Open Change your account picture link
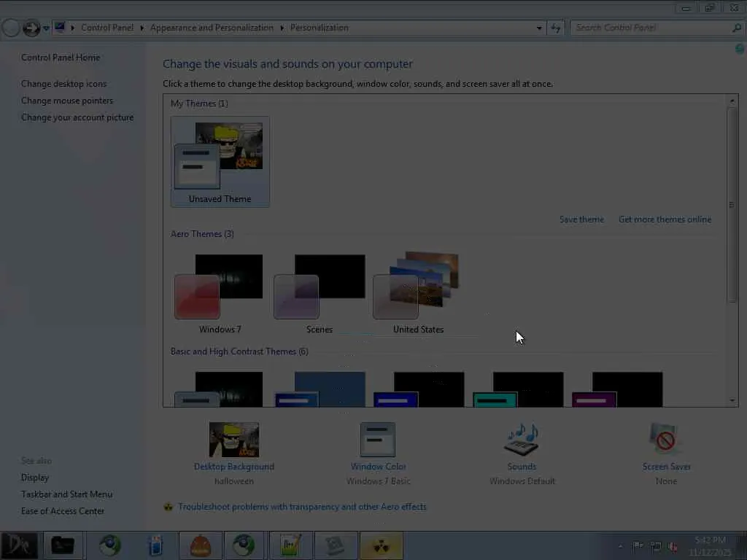Image resolution: width=747 pixels, height=560 pixels. coord(77,117)
